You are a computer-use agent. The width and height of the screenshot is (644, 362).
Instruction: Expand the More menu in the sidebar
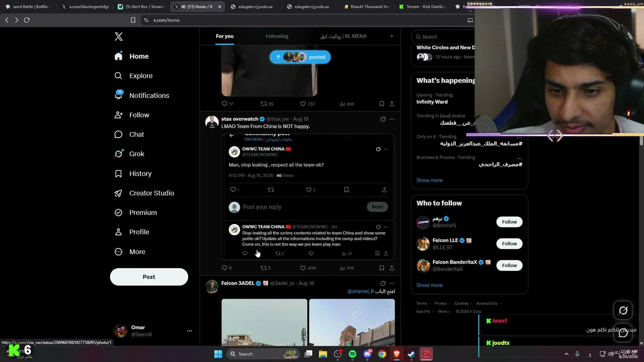pyautogui.click(x=129, y=252)
